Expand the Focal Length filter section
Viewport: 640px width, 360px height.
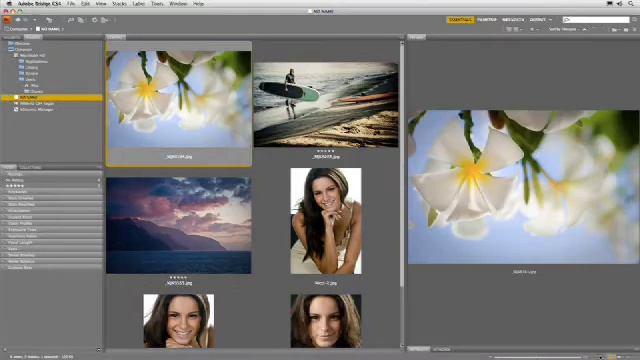coord(52,242)
